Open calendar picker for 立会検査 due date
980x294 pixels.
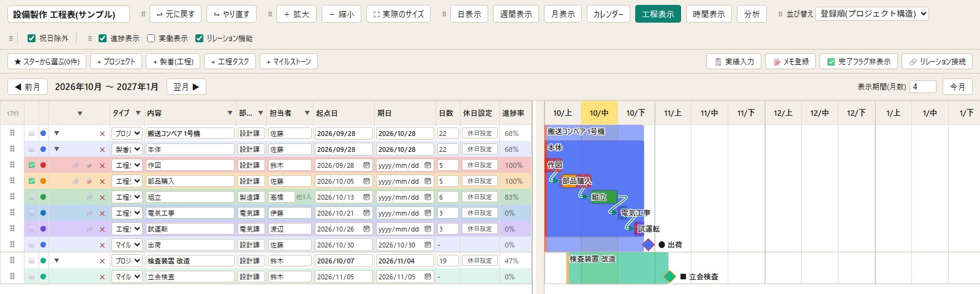point(428,277)
